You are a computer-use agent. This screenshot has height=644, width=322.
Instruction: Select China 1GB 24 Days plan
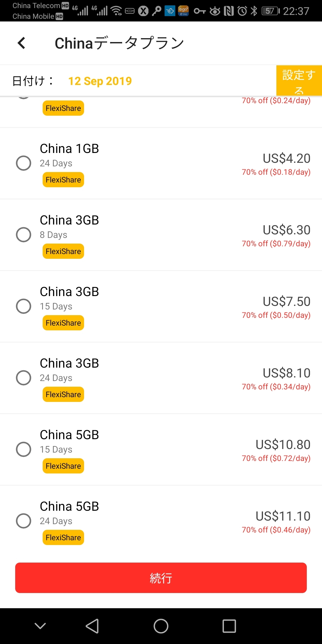24,163
